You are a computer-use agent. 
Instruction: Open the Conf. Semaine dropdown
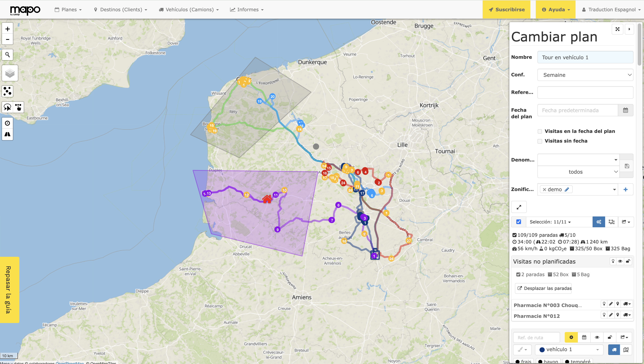(585, 75)
